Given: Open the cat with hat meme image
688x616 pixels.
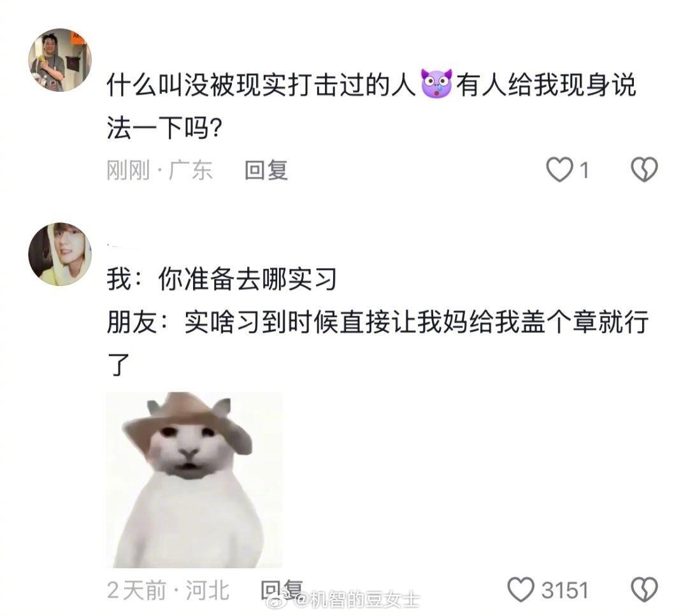Looking at the screenshot, I should click(195, 480).
